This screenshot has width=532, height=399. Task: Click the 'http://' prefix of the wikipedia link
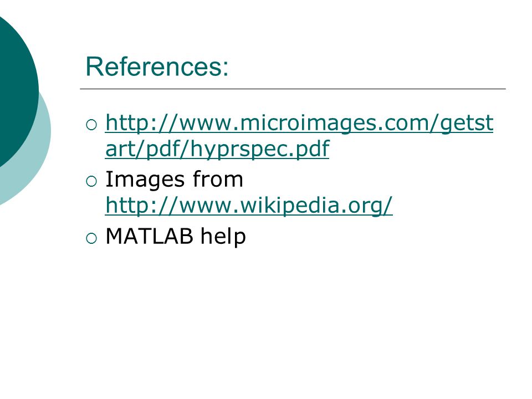[141, 206]
